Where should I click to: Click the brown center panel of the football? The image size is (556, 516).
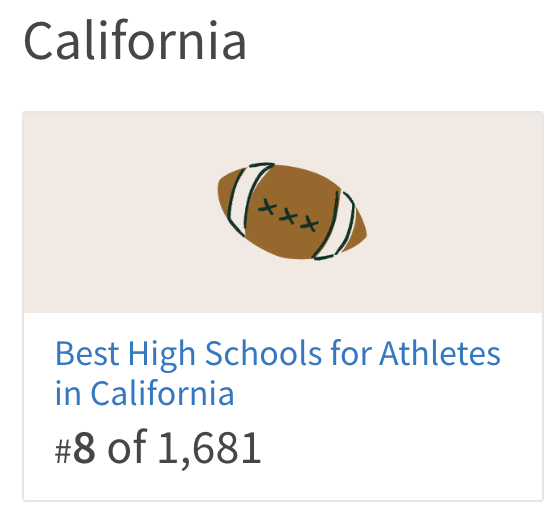[291, 213]
